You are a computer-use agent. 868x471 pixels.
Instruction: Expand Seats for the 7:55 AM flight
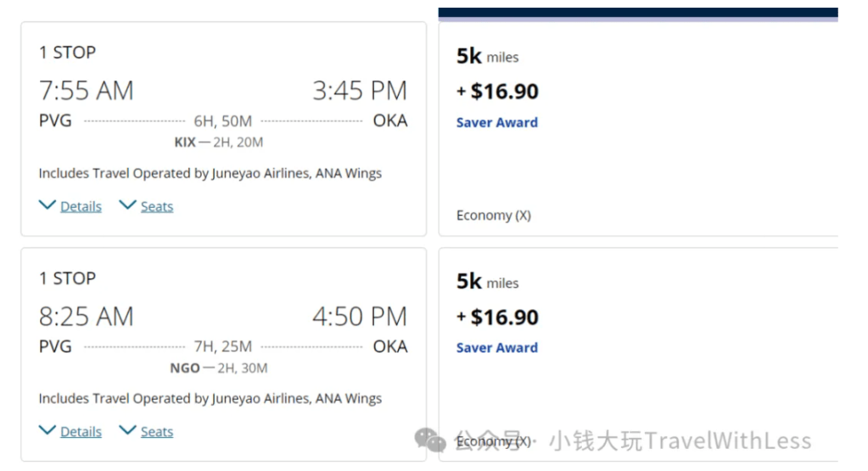(x=157, y=206)
